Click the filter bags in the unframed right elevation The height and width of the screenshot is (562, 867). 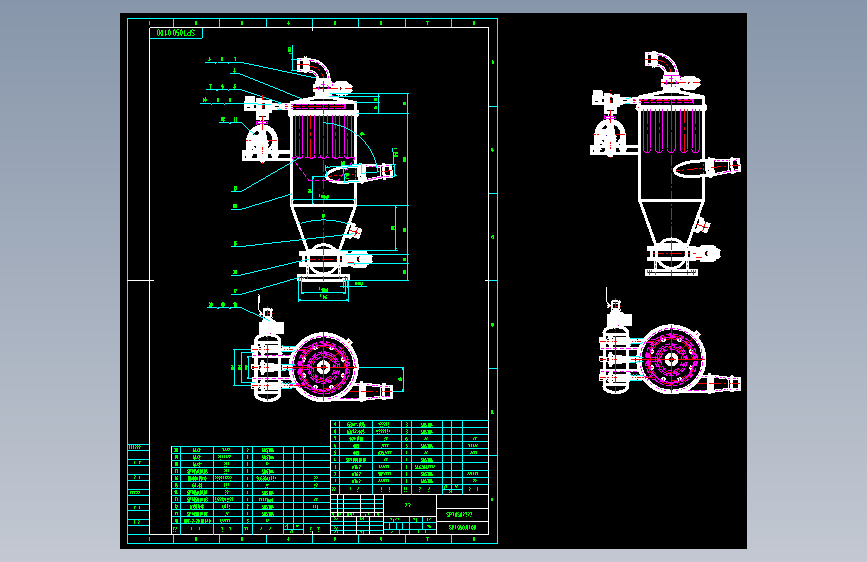pyautogui.click(x=671, y=131)
